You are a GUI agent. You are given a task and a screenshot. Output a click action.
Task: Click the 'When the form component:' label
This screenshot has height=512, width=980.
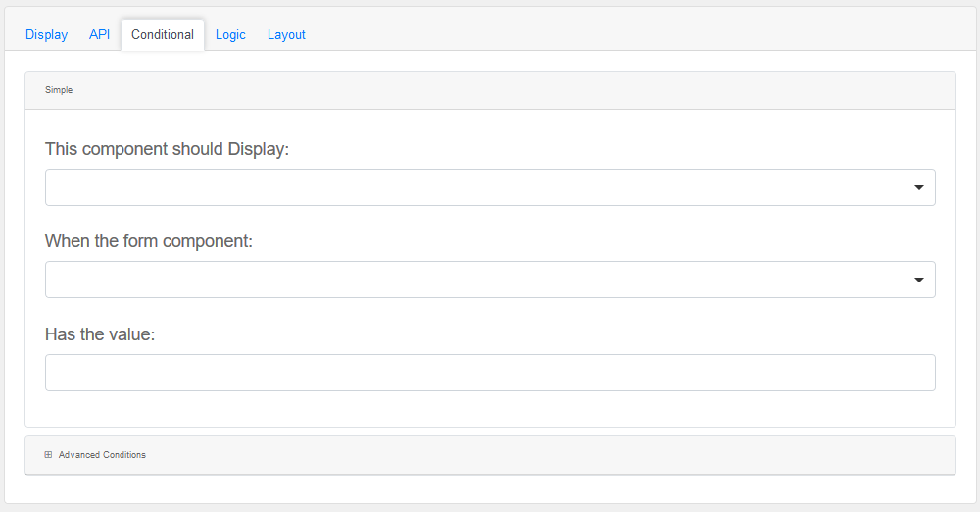149,241
